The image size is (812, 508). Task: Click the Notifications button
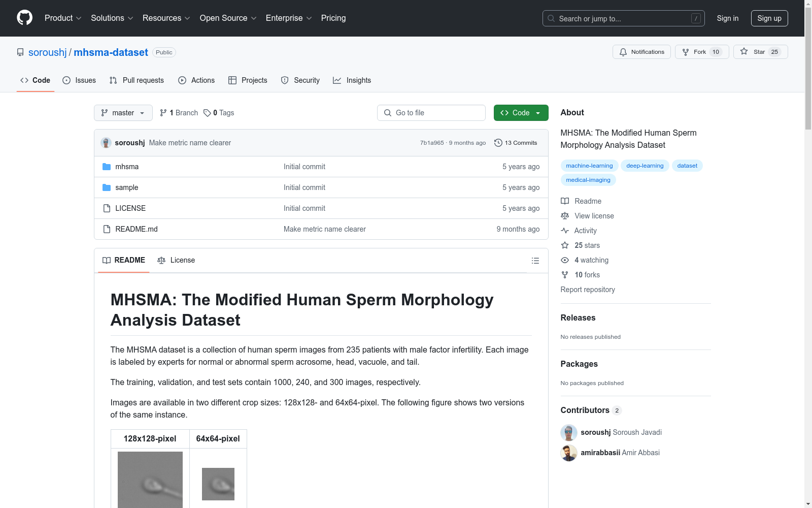[x=641, y=52]
